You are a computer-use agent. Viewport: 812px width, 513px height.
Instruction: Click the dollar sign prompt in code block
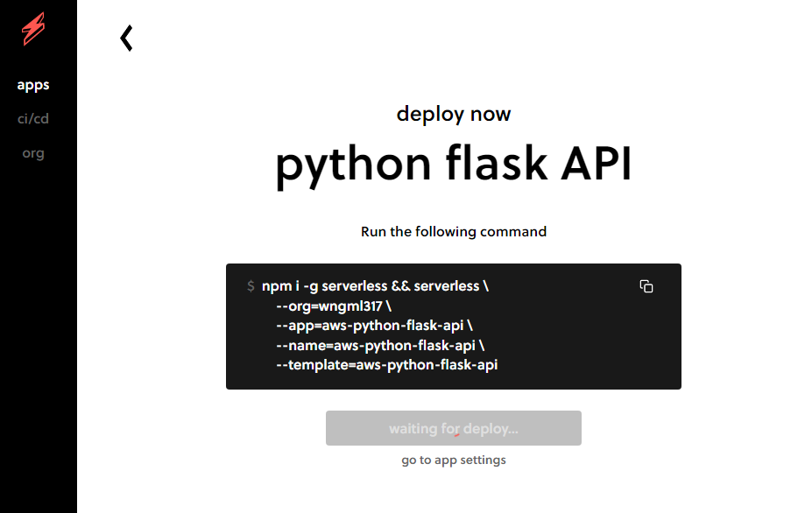(251, 286)
